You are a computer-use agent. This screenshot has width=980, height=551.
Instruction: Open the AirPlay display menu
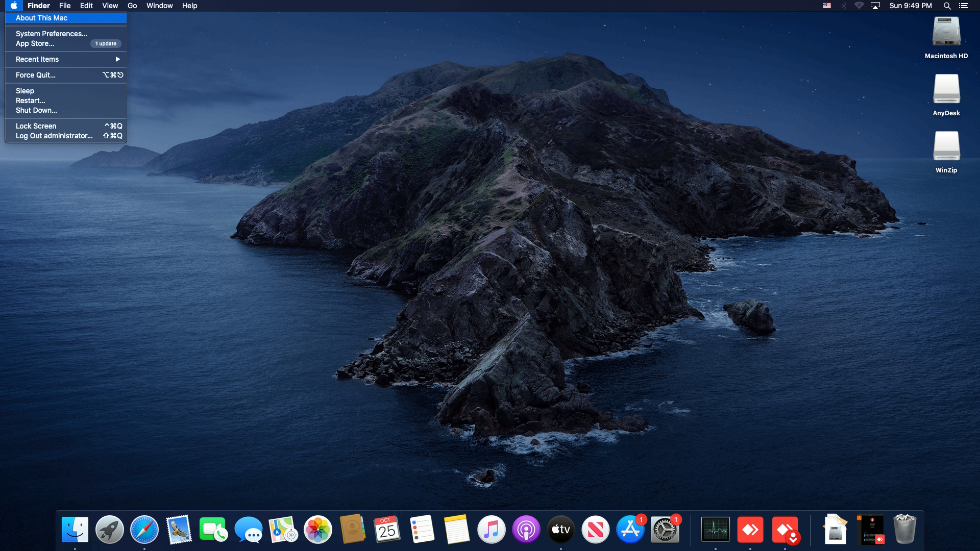[x=875, y=6]
